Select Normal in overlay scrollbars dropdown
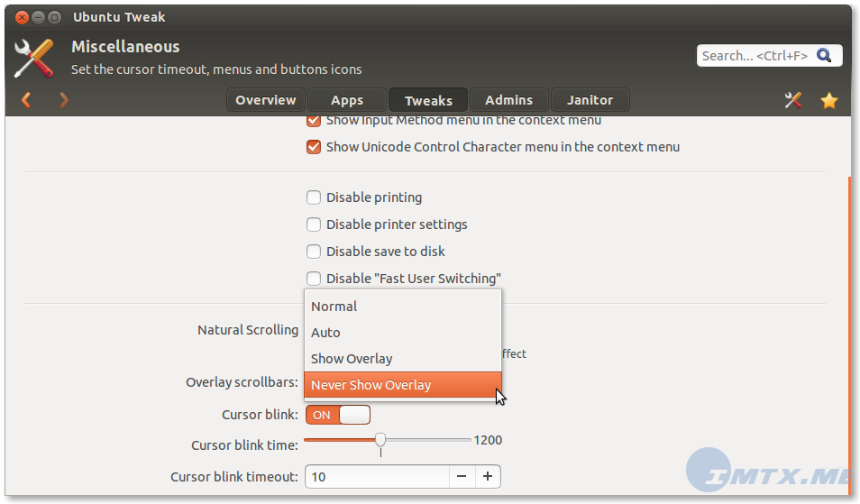Image resolution: width=860 pixels, height=504 pixels. click(x=403, y=306)
